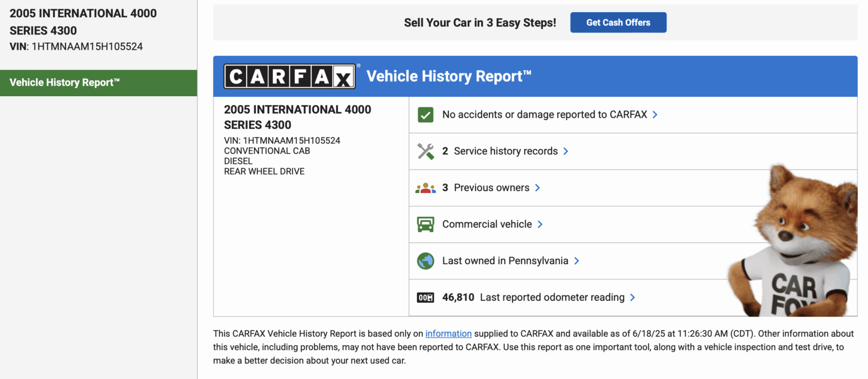Open the Commercial vehicle link
The height and width of the screenshot is (379, 868).
[x=487, y=224]
